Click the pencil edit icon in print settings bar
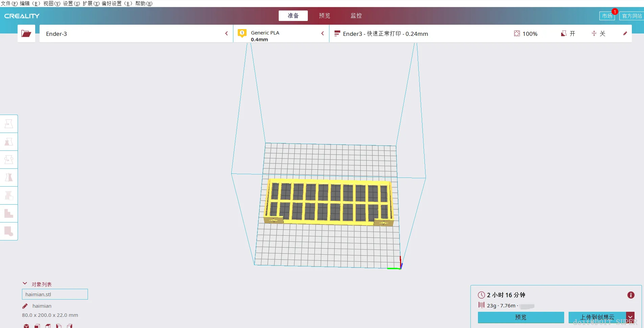644x328 pixels. 625,33
